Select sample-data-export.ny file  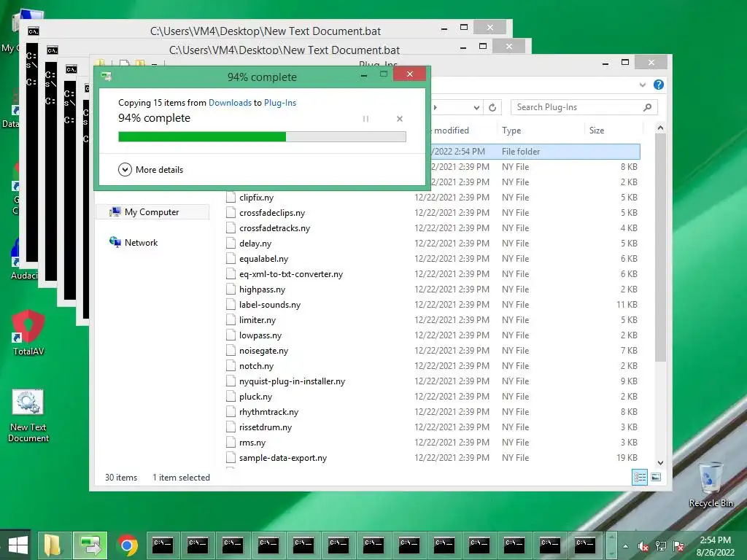(x=283, y=458)
